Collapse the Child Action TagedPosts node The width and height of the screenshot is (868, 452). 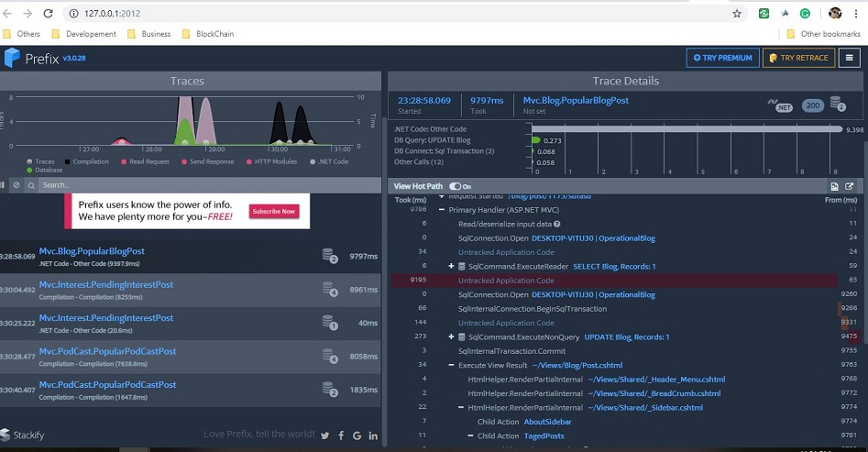[471, 435]
